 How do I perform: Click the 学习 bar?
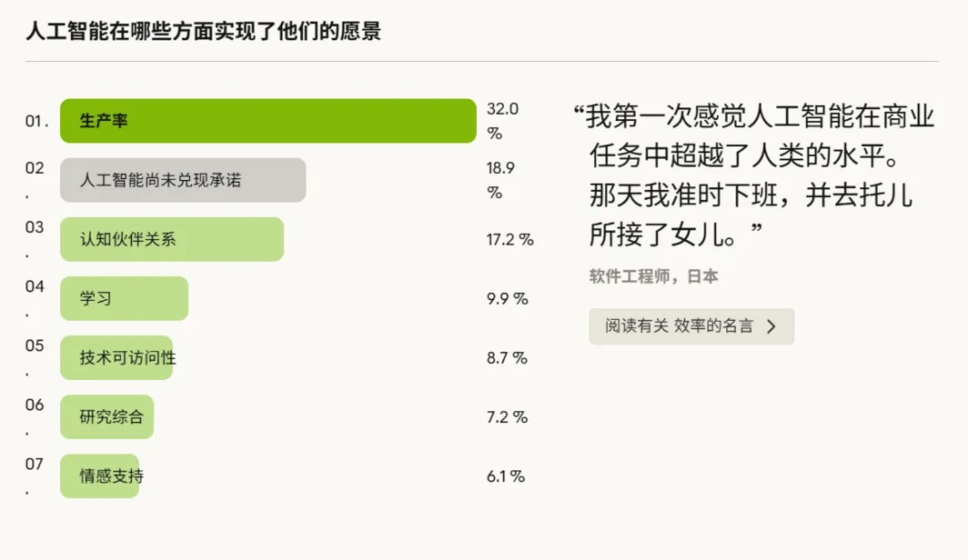pyautogui.click(x=124, y=298)
